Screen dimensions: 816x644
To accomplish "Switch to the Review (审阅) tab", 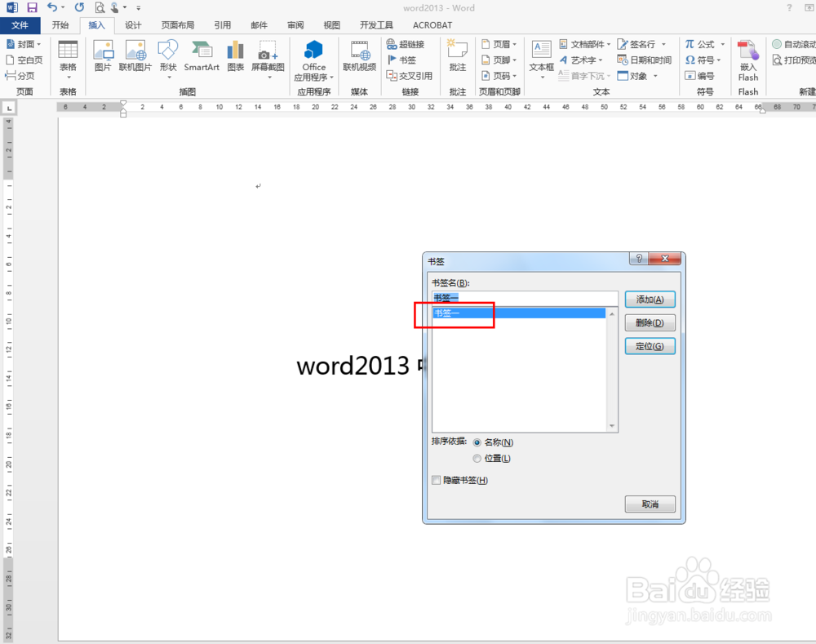I will 295,25.
